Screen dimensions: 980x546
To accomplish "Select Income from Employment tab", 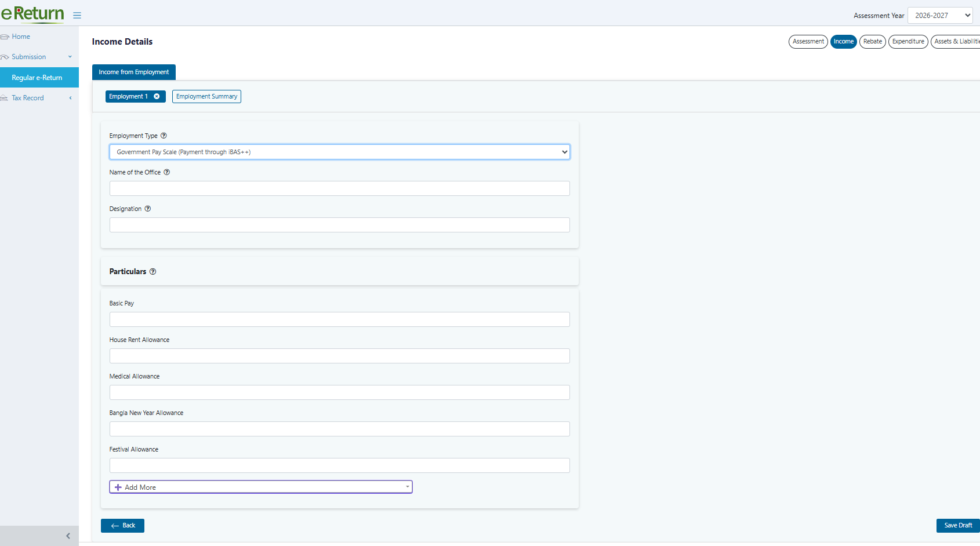I will [x=134, y=72].
